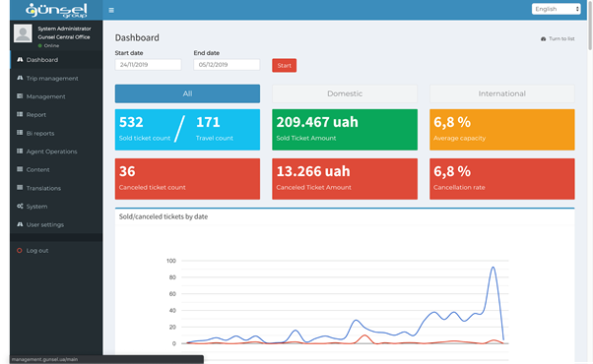Image resolution: width=593 pixels, height=364 pixels.
Task: Click the Günsel Group logo
Action: [x=56, y=10]
